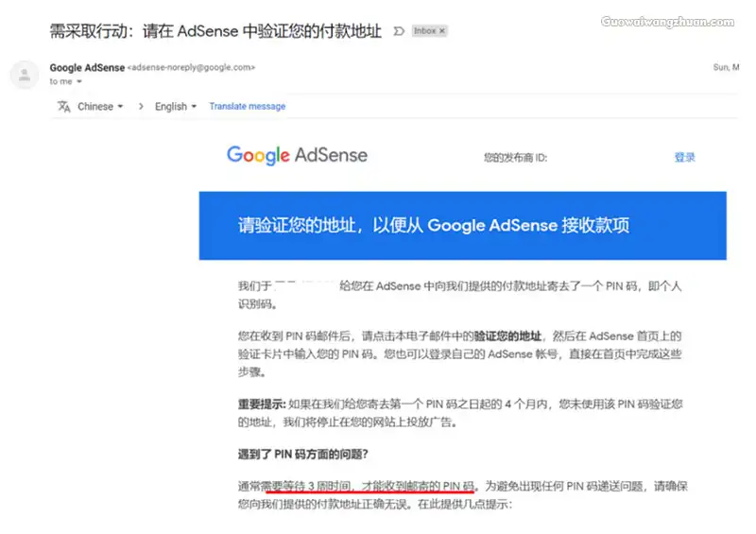Click the bold 验证您的地址 text

coord(507,336)
